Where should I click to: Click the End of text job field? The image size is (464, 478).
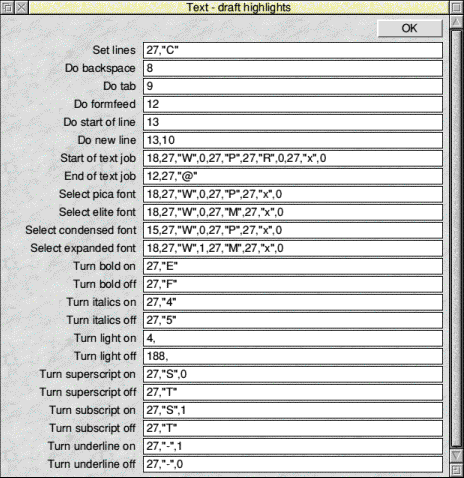293,176
